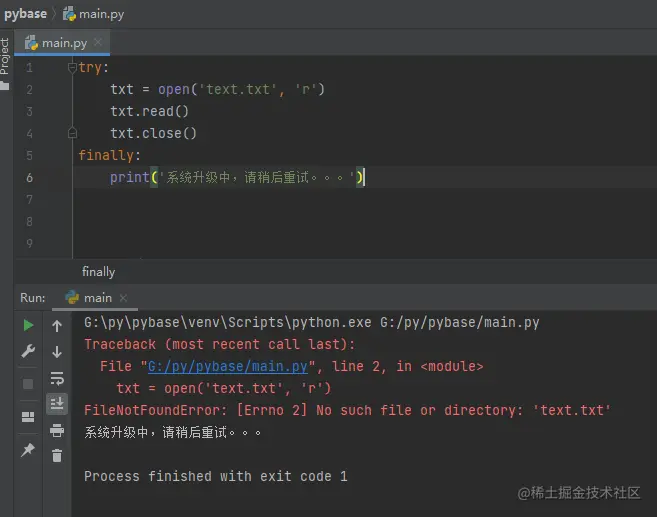Click the python.exe command line in console
The image size is (657, 517).
point(312,323)
